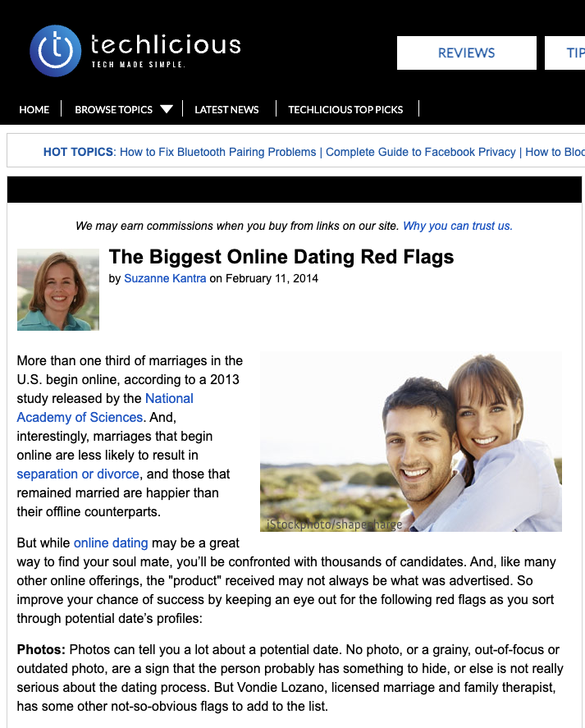The image size is (585, 728).
Task: Click the iStockphoto/shapecharge photo credit
Action: [x=334, y=524]
